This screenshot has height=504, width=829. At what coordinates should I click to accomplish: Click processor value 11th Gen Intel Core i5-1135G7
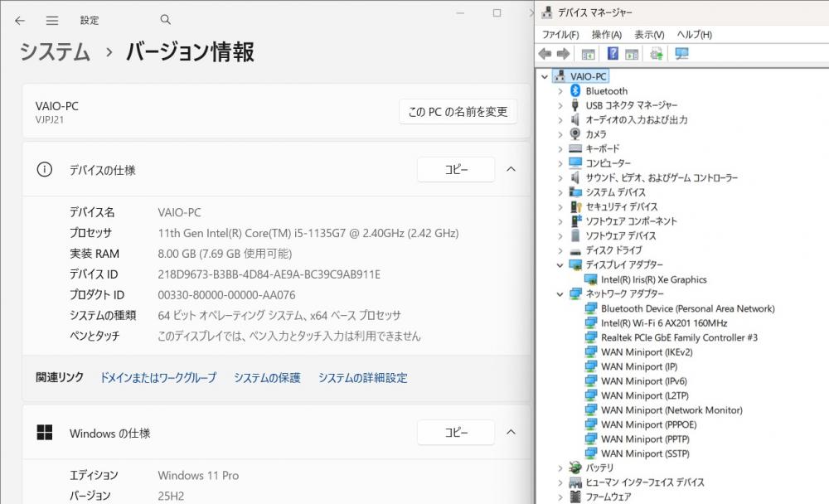(x=308, y=233)
